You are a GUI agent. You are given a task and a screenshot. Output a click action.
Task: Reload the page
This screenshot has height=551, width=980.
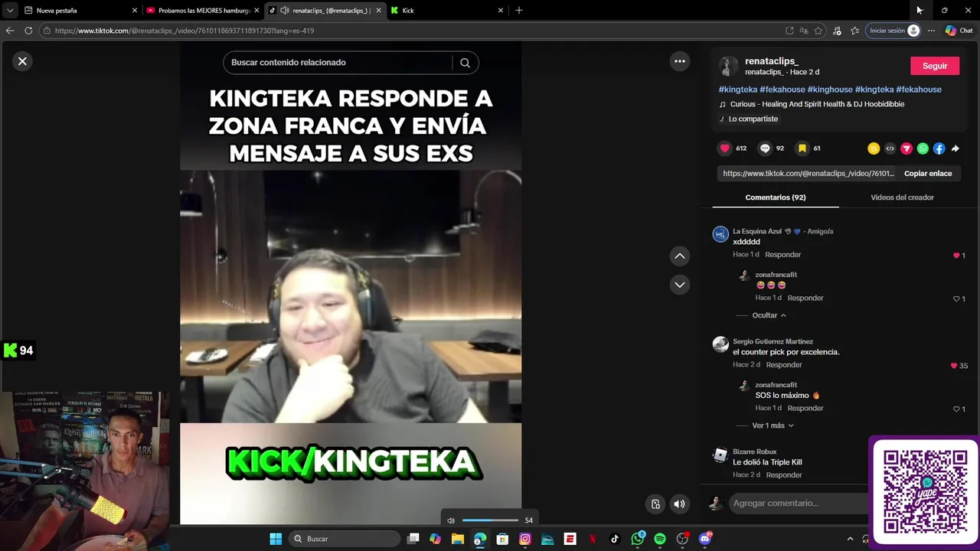click(28, 31)
